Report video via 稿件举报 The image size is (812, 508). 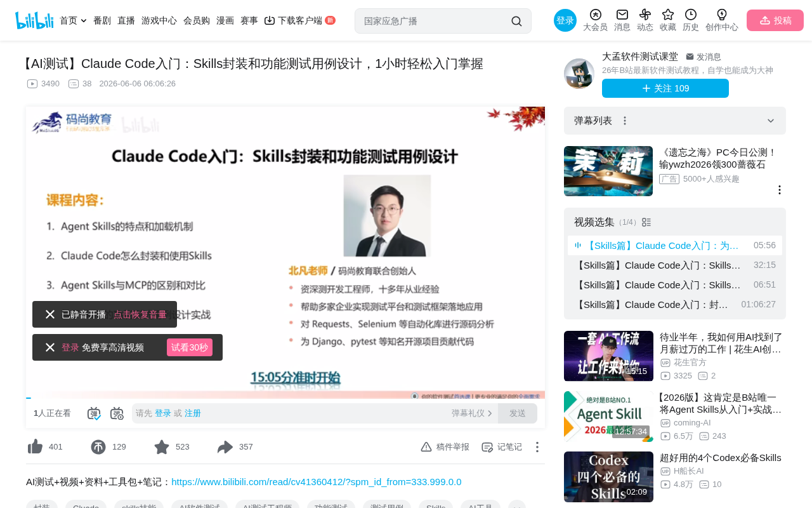(x=445, y=447)
